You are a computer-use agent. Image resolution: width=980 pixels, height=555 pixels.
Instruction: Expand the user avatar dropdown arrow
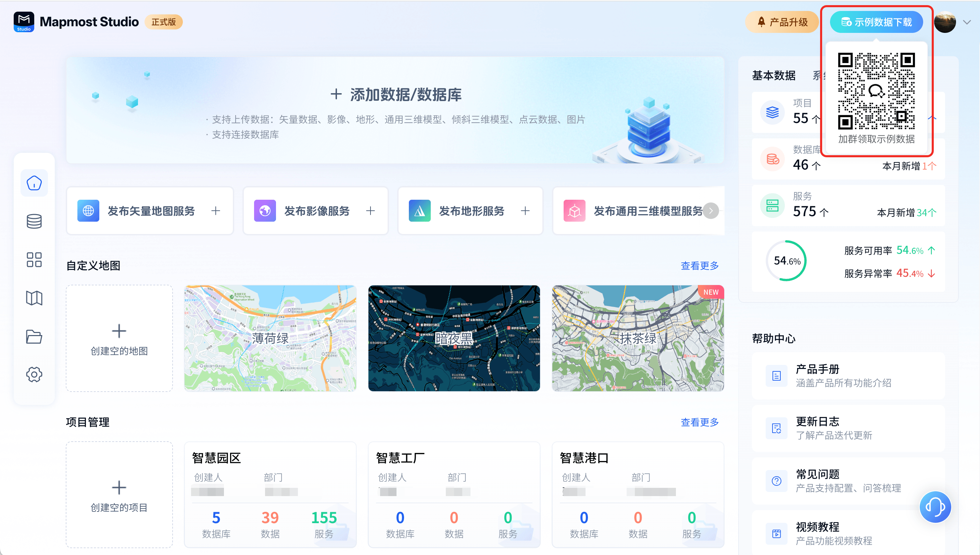coord(966,22)
